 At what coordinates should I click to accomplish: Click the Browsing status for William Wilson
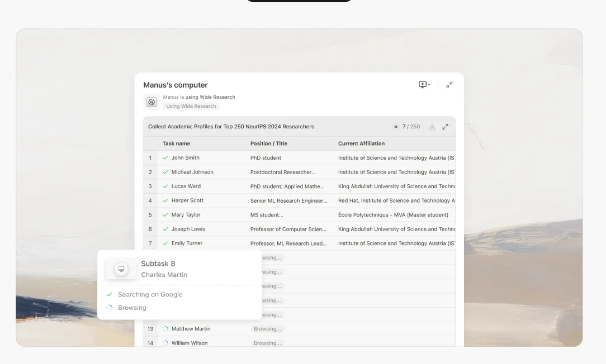(267, 343)
